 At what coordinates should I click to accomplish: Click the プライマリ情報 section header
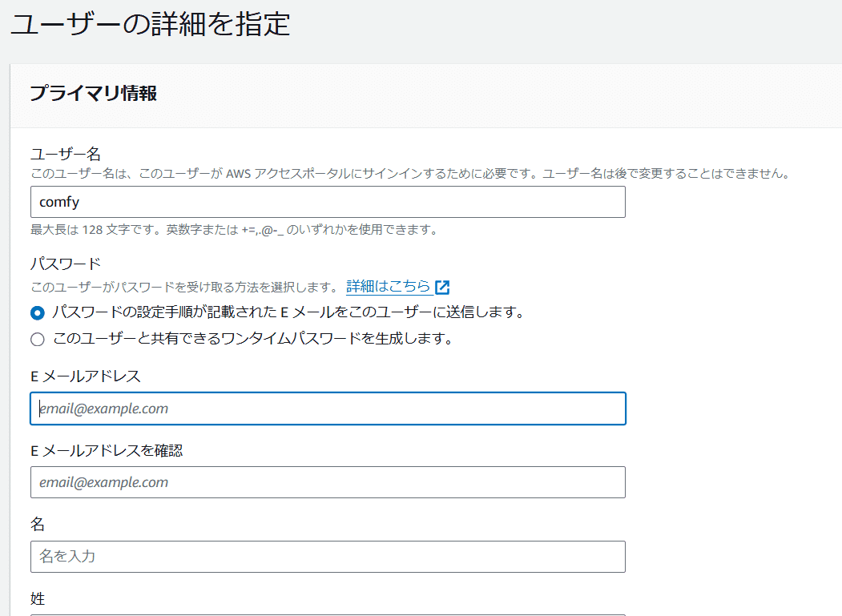point(93,94)
